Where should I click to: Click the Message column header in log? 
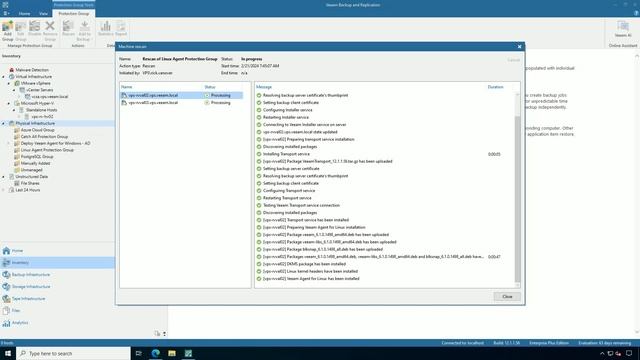264,87
